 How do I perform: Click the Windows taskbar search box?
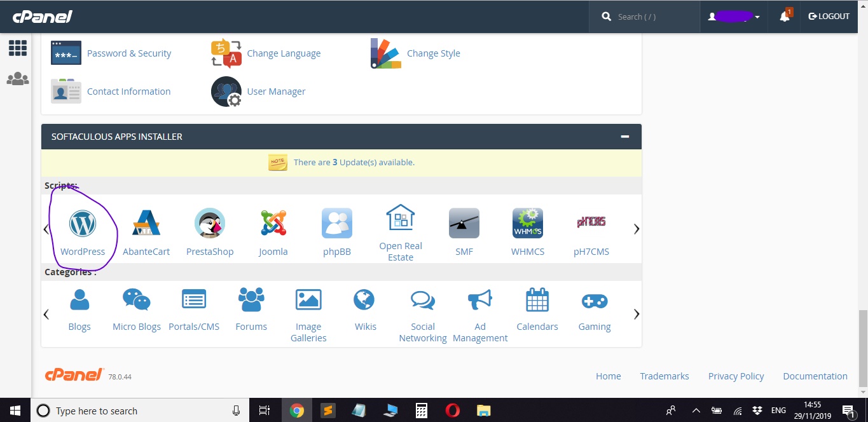pyautogui.click(x=140, y=411)
